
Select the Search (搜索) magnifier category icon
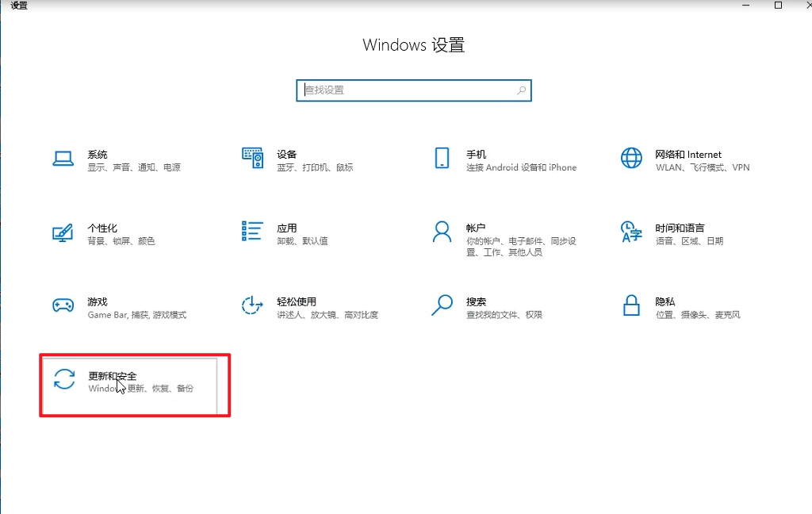[x=442, y=305]
